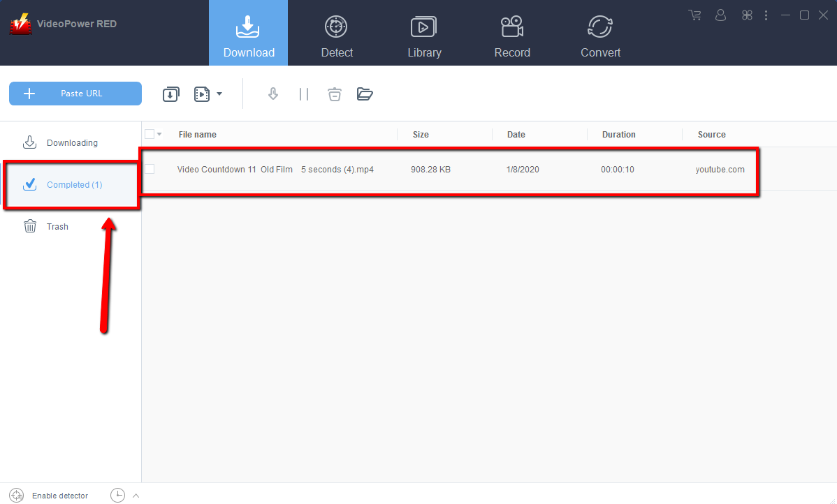
Task: Click the Paste URL button
Action: click(75, 93)
